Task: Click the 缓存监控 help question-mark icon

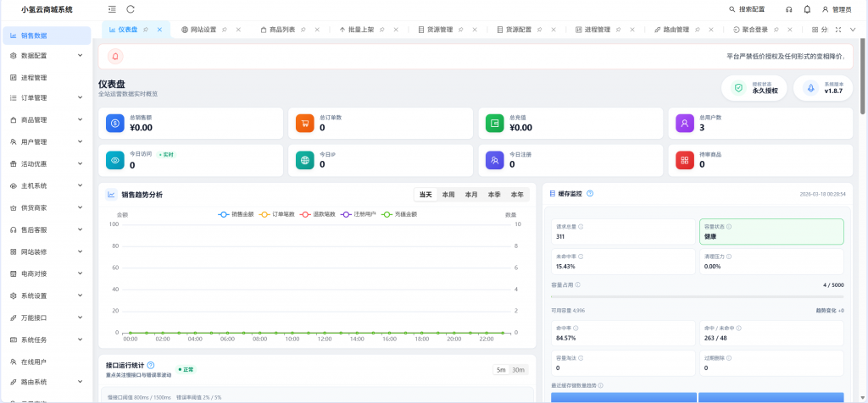Action: click(x=590, y=193)
